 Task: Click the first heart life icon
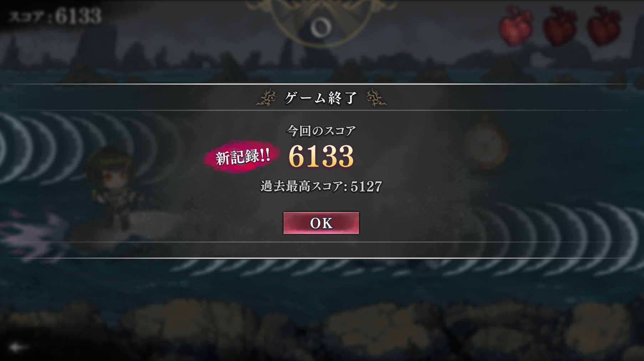coord(516,26)
